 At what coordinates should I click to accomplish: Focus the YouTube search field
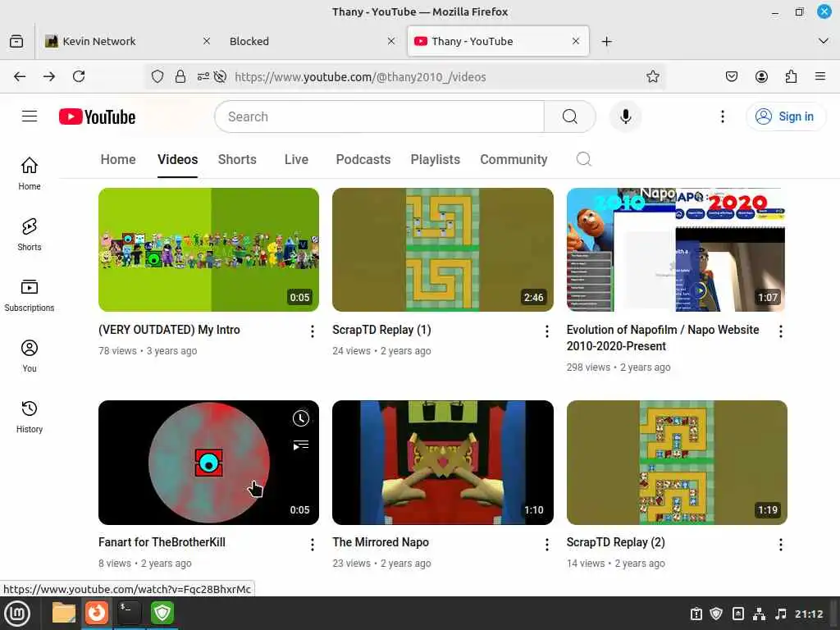379,116
